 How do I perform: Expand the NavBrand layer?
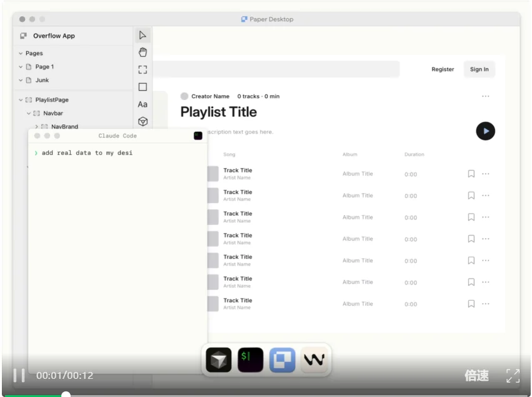[37, 127]
